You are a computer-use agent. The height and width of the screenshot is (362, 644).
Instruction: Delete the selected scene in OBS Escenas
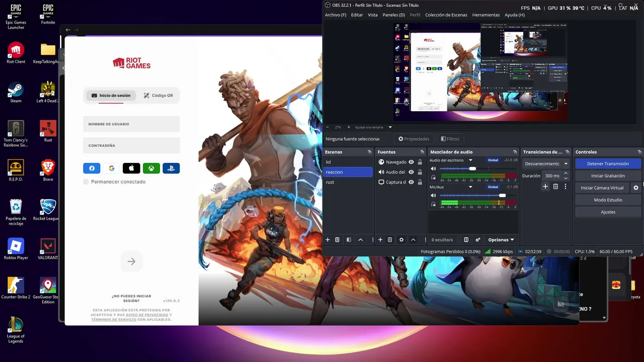pyautogui.click(x=338, y=240)
